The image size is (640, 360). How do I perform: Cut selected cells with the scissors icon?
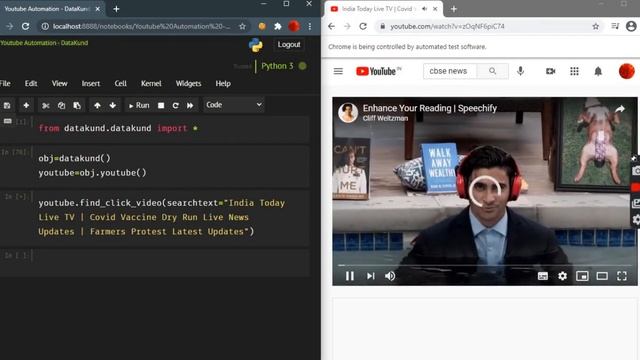pos(46,105)
